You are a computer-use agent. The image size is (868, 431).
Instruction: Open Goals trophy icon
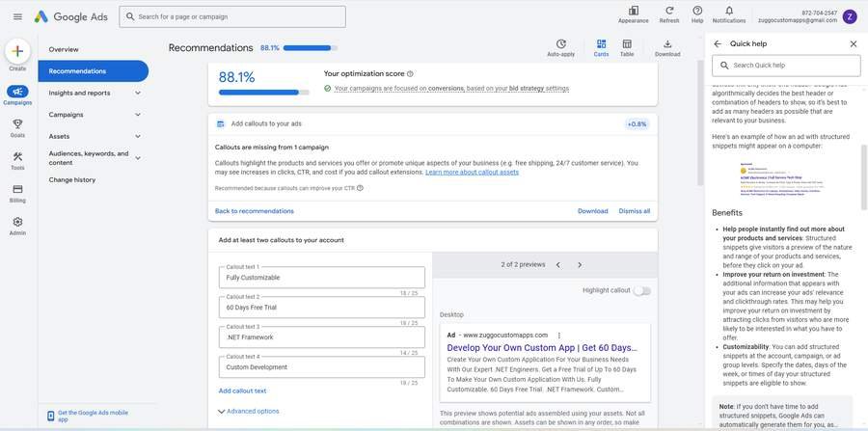pos(17,124)
